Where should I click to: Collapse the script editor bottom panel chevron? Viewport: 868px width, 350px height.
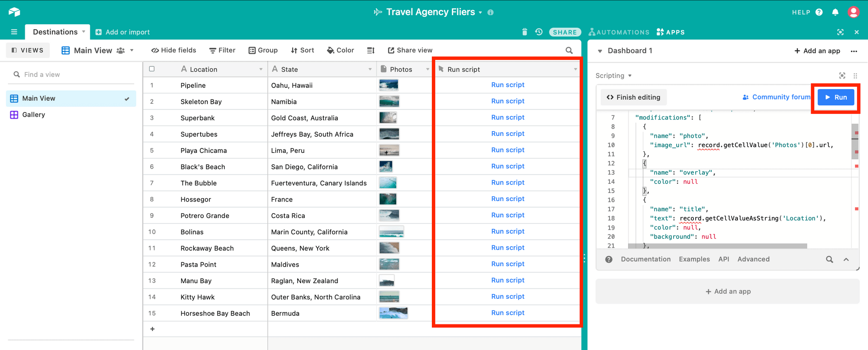pos(846,259)
